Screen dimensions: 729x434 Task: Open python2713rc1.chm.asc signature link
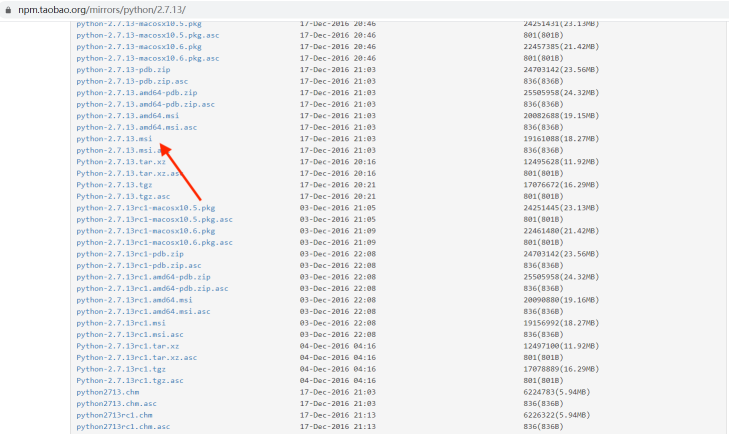click(x=123, y=427)
